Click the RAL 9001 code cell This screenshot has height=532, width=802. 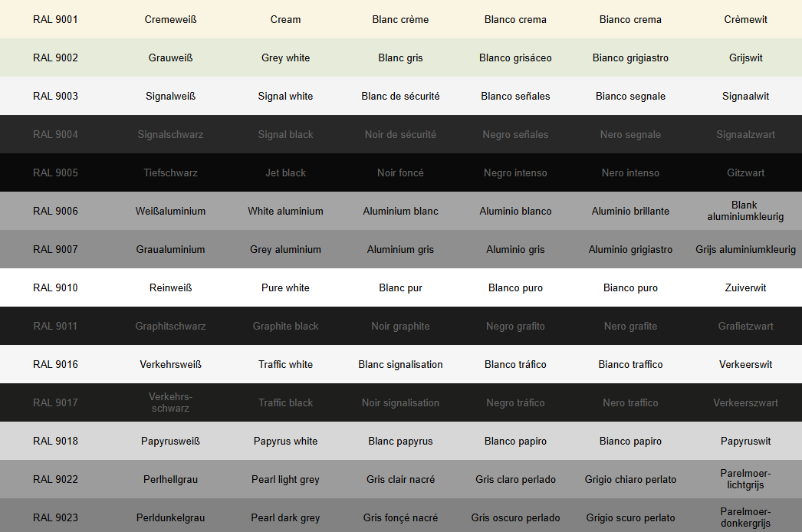[x=55, y=19]
